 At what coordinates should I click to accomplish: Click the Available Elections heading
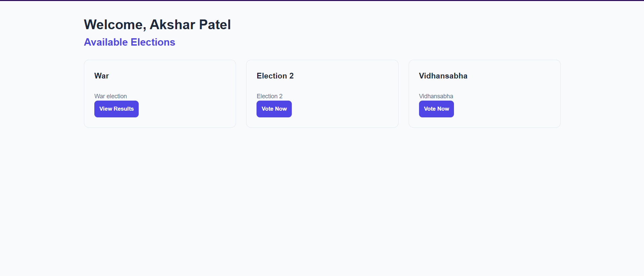click(x=129, y=42)
